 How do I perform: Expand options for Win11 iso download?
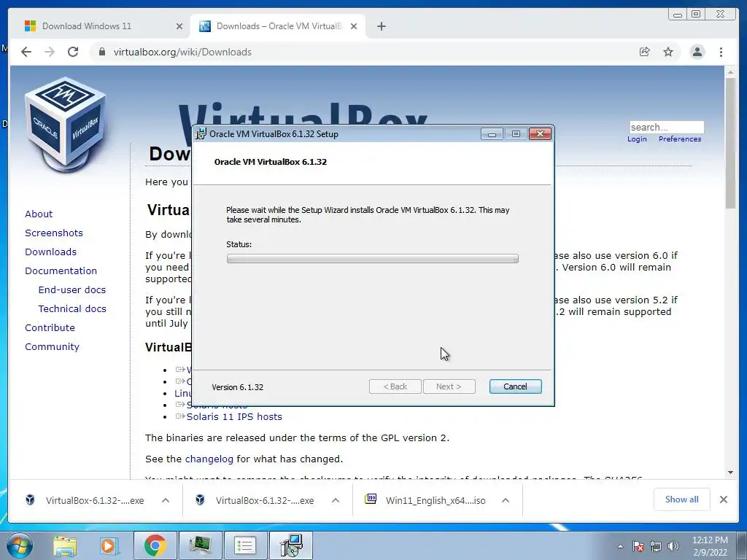click(506, 500)
